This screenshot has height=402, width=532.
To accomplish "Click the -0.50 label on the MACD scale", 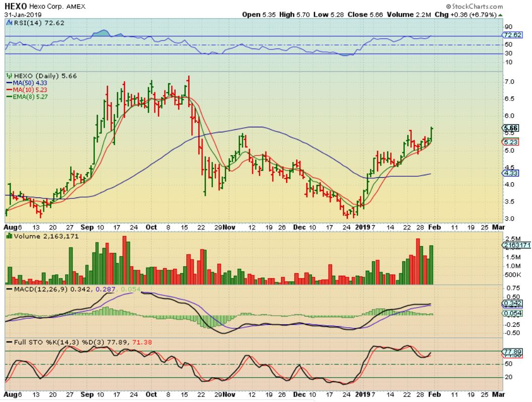I will point(512,333).
